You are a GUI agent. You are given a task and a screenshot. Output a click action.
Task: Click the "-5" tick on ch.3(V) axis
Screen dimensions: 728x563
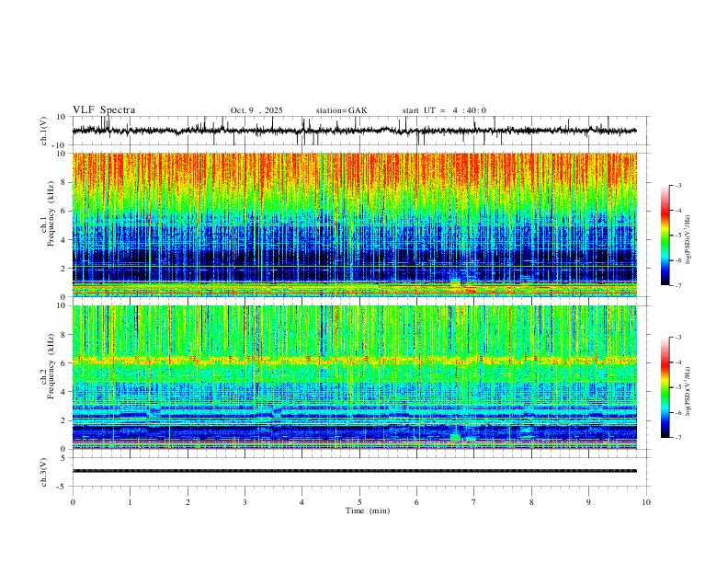click(x=63, y=487)
